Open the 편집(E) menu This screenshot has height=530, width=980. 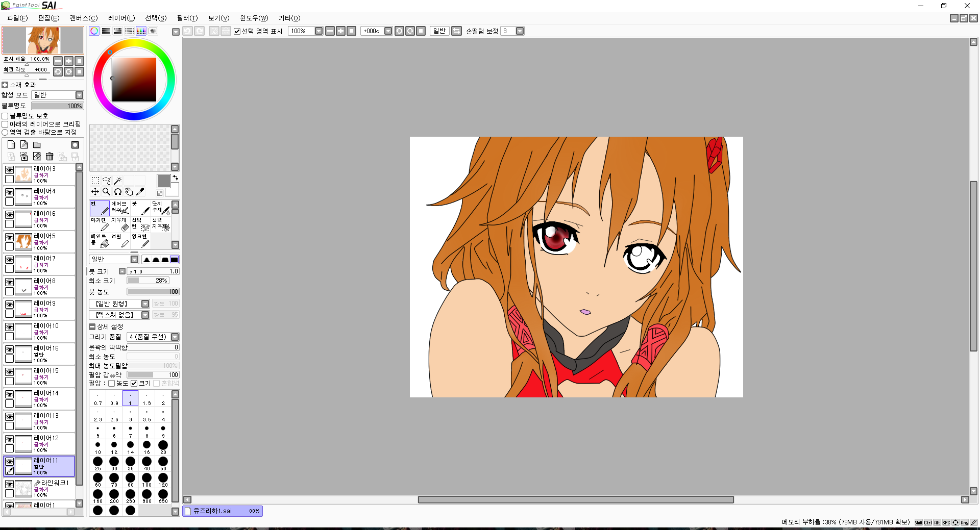(48, 18)
